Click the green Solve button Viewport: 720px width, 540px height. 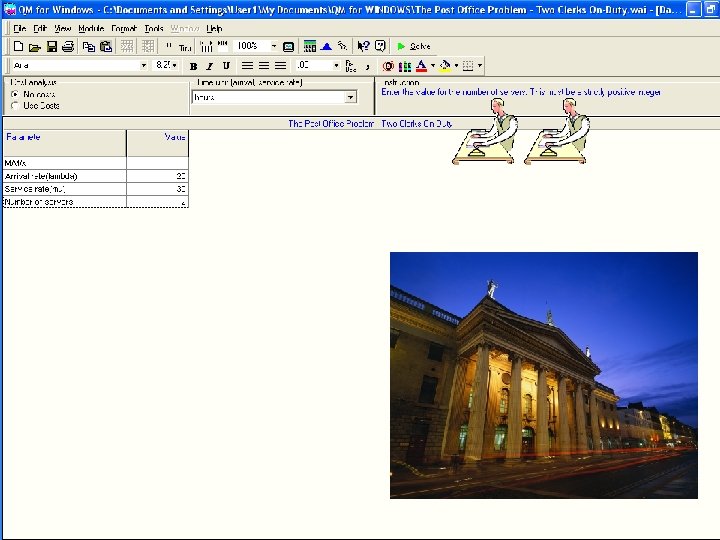pyautogui.click(x=414, y=46)
